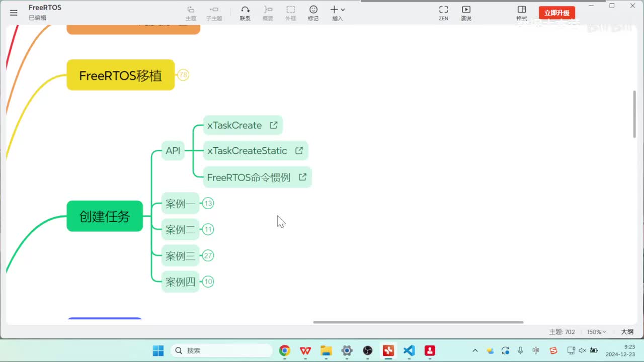The height and width of the screenshot is (362, 644).
Task: Open Google Chrome from the taskbar
Action: 285,350
